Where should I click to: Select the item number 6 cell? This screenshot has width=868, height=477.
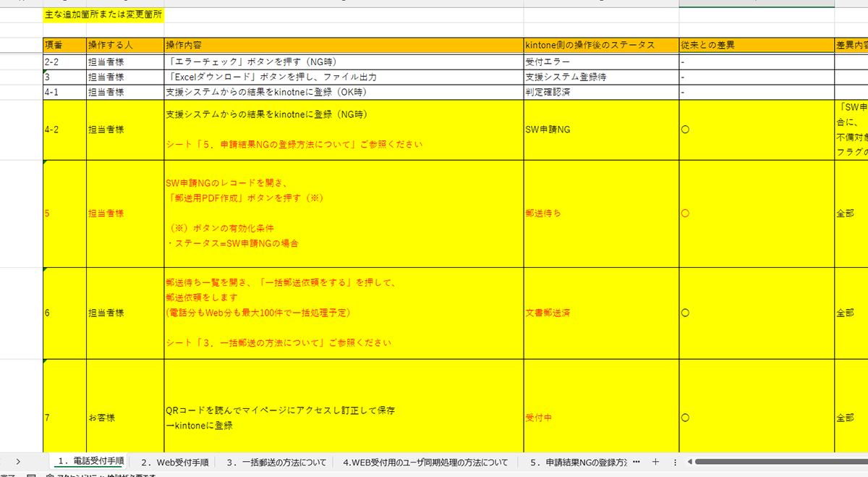click(64, 313)
